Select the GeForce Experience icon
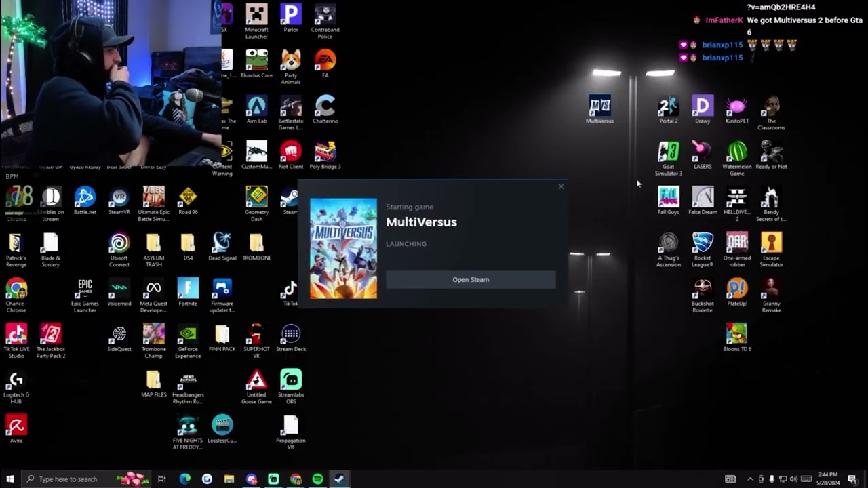This screenshot has width=868, height=488. (188, 340)
